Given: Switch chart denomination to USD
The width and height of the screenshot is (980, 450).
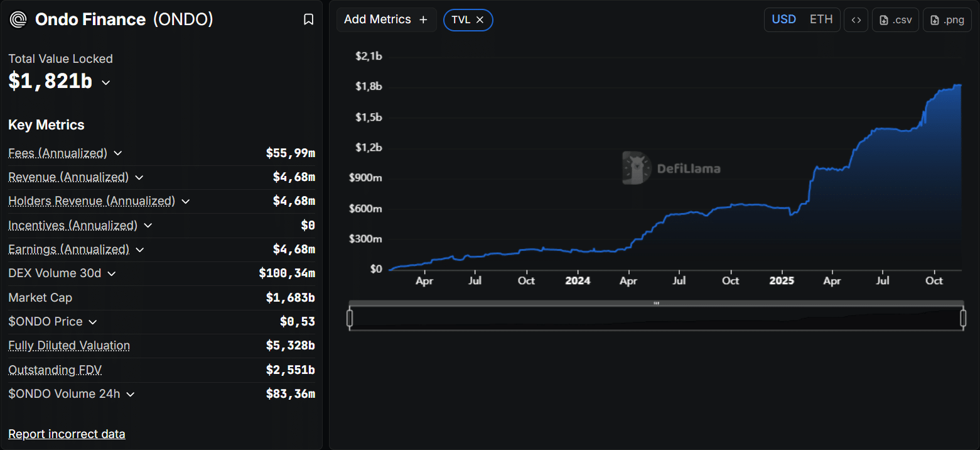Looking at the screenshot, I should point(783,19).
